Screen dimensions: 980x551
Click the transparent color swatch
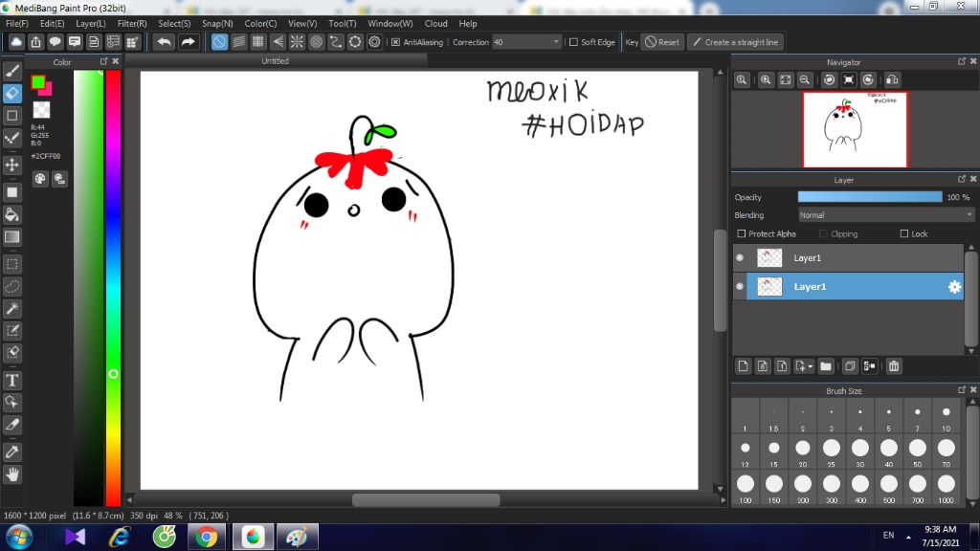(x=41, y=110)
